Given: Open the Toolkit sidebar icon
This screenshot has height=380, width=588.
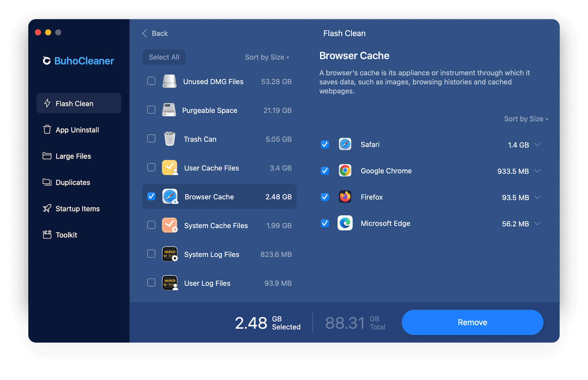Looking at the screenshot, I should click(x=47, y=235).
